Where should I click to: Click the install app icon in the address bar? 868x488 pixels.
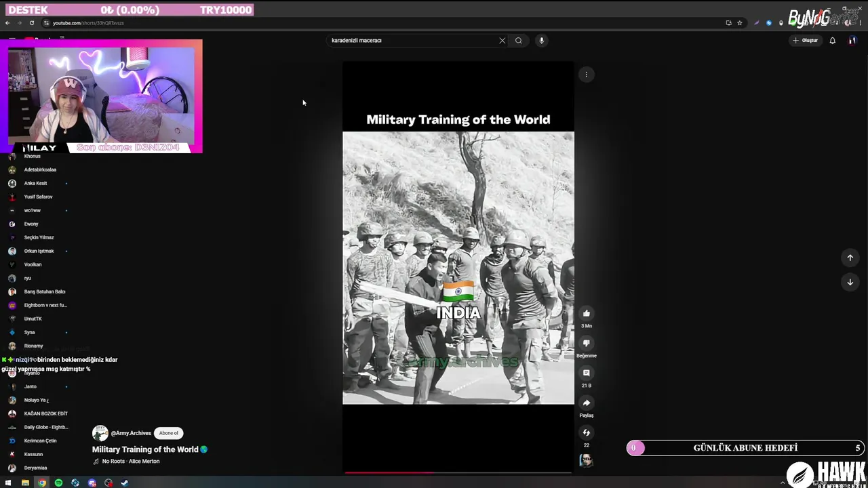(728, 23)
